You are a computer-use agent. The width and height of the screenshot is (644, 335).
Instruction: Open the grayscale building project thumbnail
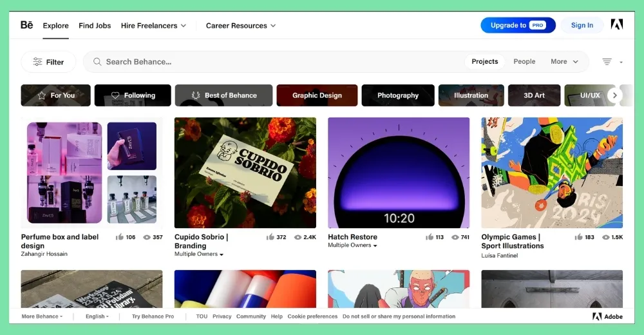pyautogui.click(x=552, y=289)
